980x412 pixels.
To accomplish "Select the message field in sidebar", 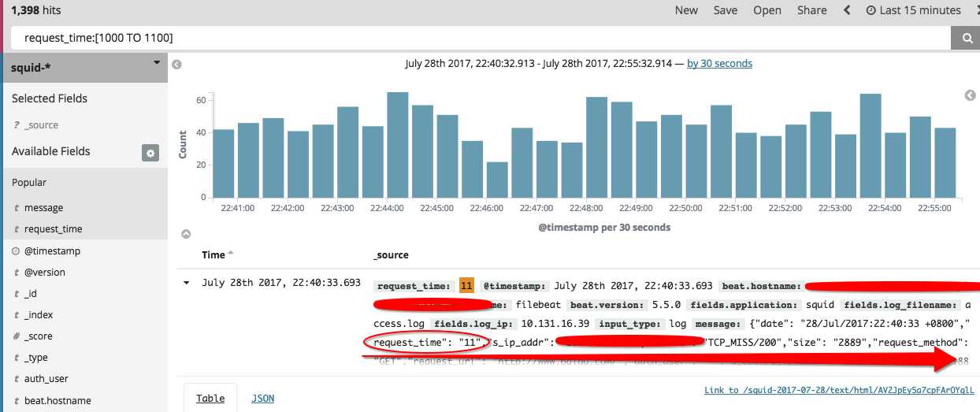I will pyautogui.click(x=44, y=208).
